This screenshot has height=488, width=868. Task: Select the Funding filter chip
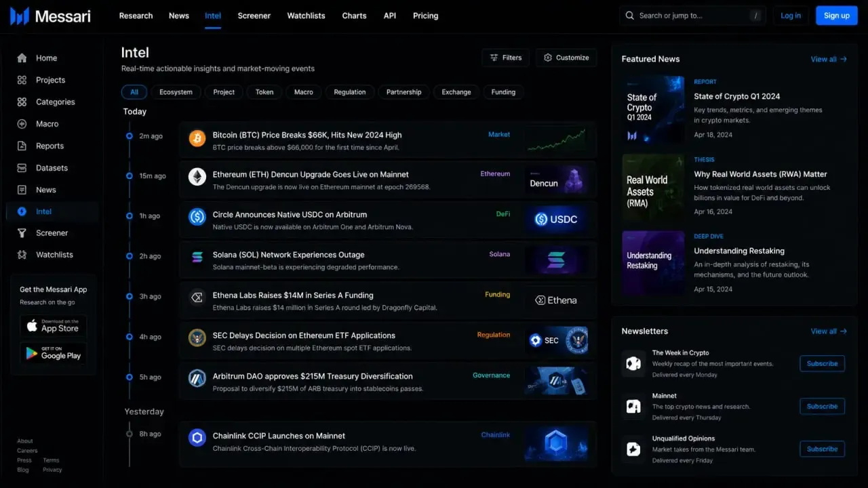(503, 92)
